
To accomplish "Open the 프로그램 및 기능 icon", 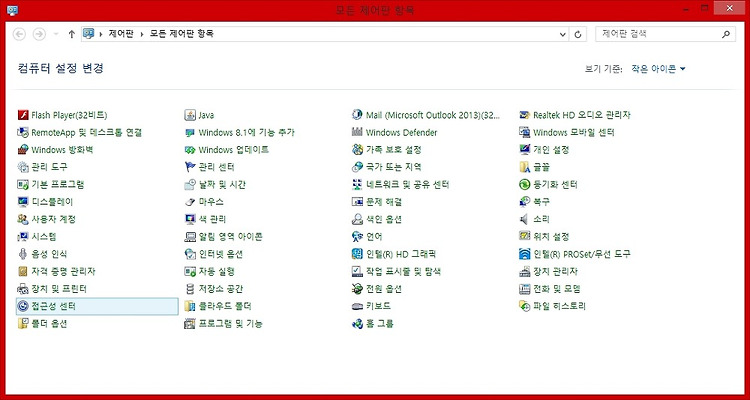I will point(190,324).
